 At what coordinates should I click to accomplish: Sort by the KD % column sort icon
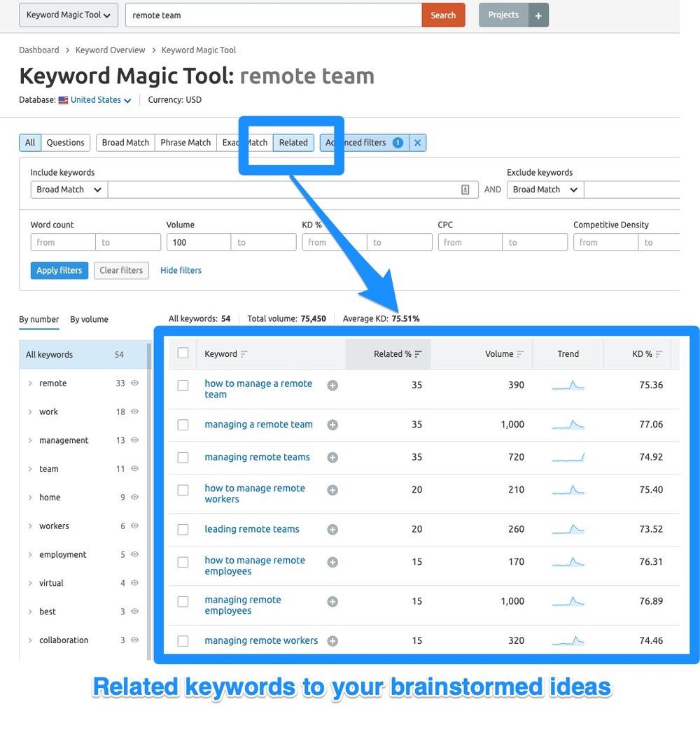click(x=659, y=354)
